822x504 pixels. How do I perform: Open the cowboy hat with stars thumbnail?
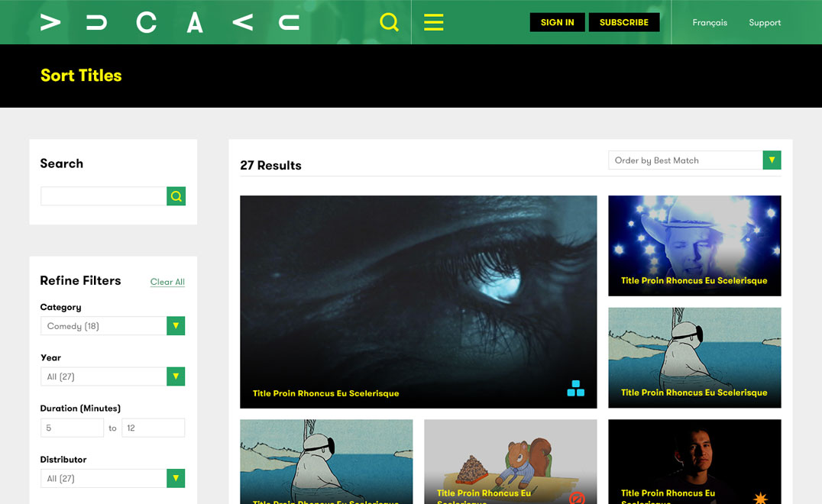coord(694,246)
